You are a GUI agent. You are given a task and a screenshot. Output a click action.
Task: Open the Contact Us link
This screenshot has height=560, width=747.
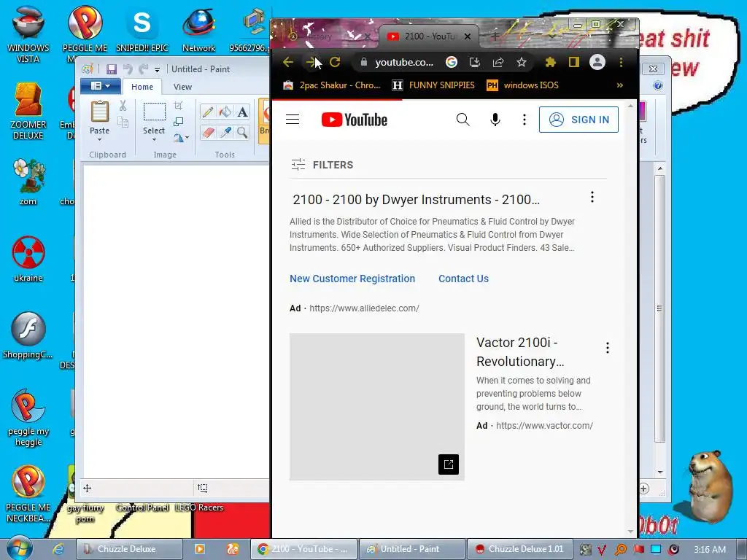463,279
